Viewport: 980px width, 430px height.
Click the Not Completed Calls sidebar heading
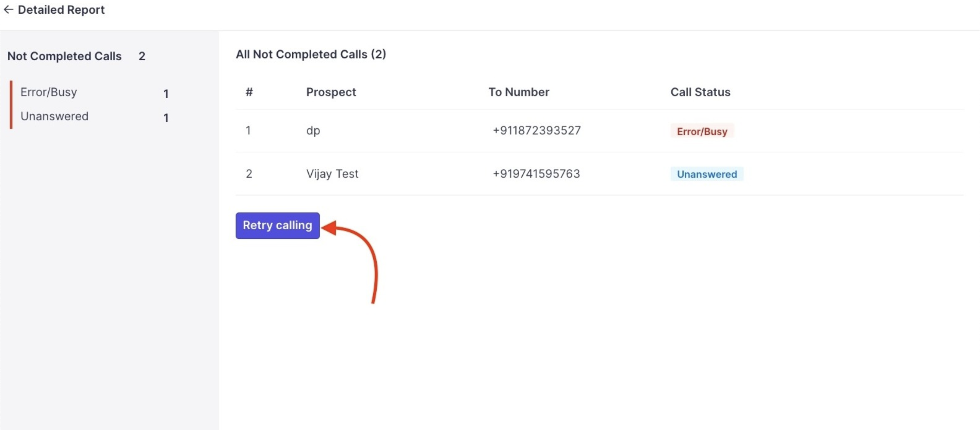coord(64,56)
